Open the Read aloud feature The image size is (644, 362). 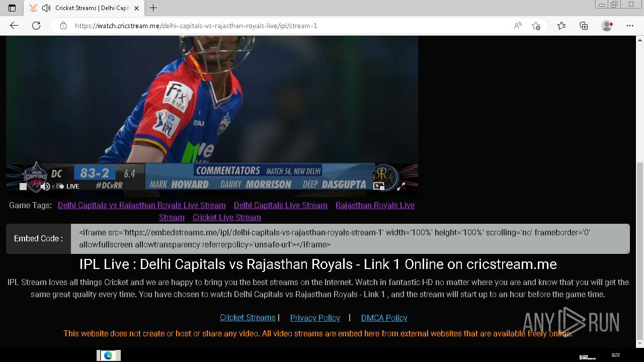tap(518, 26)
